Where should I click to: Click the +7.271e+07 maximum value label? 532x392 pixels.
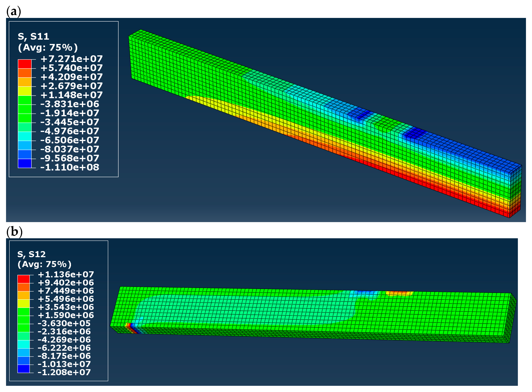pos(71,59)
